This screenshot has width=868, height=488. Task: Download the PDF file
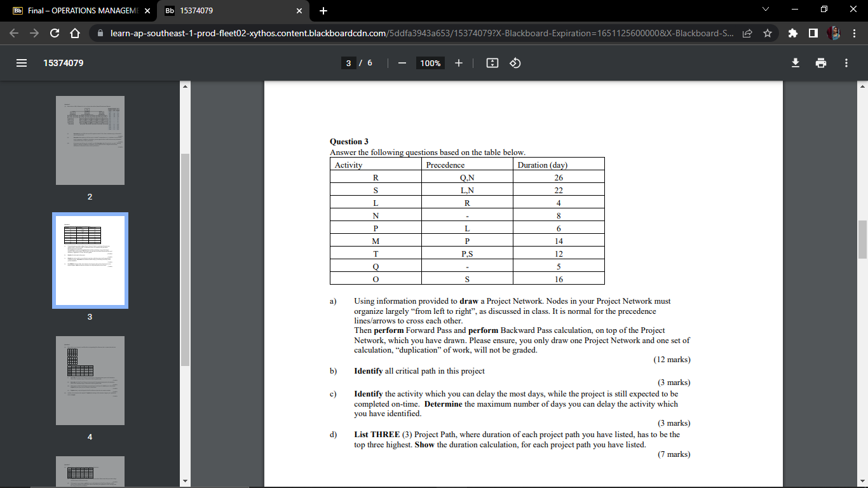pos(795,63)
